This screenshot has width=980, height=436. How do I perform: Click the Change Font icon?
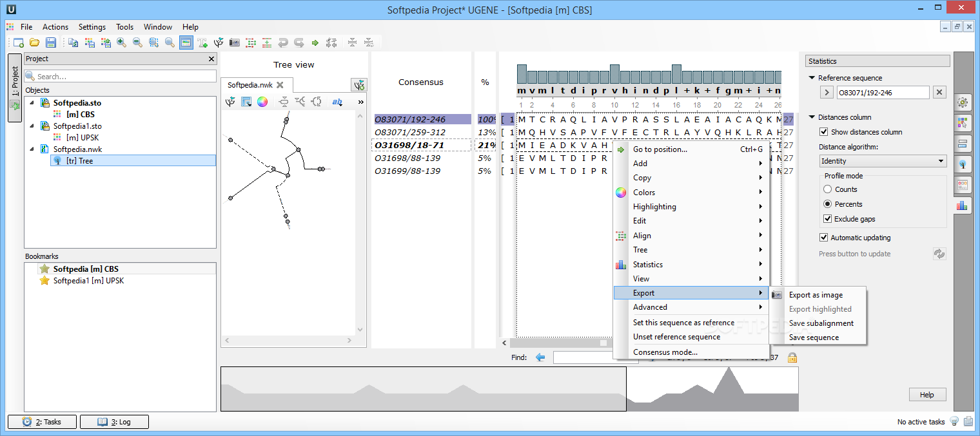(202, 43)
